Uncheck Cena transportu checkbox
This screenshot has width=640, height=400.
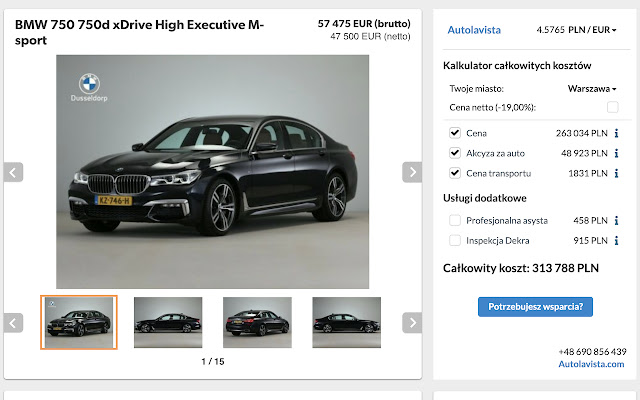tap(455, 173)
